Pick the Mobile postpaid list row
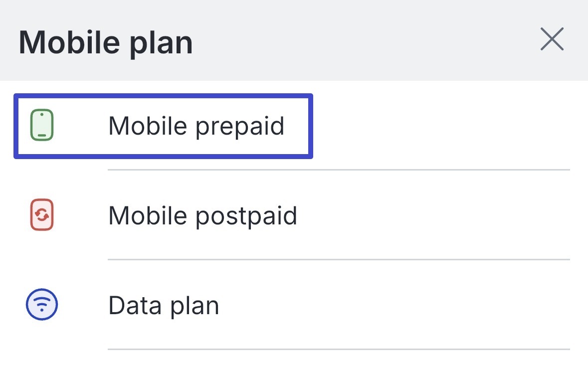Image resolution: width=588 pixels, height=372 pixels. pyautogui.click(x=294, y=215)
